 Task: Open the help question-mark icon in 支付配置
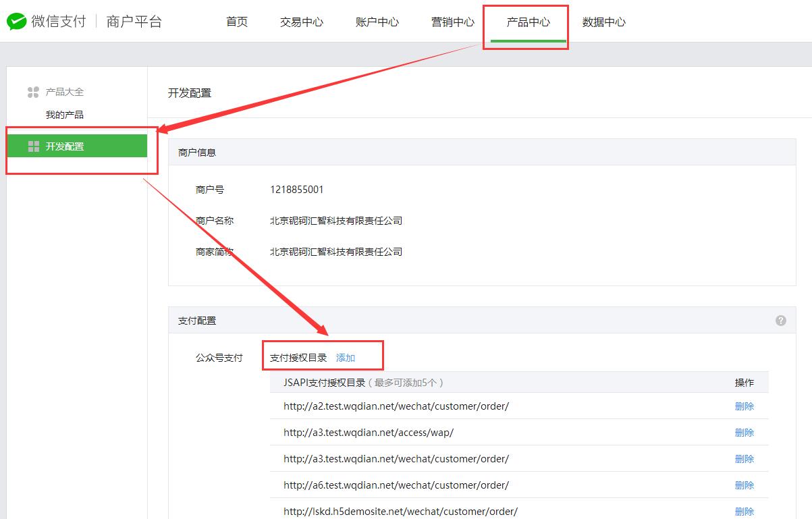[x=781, y=321]
